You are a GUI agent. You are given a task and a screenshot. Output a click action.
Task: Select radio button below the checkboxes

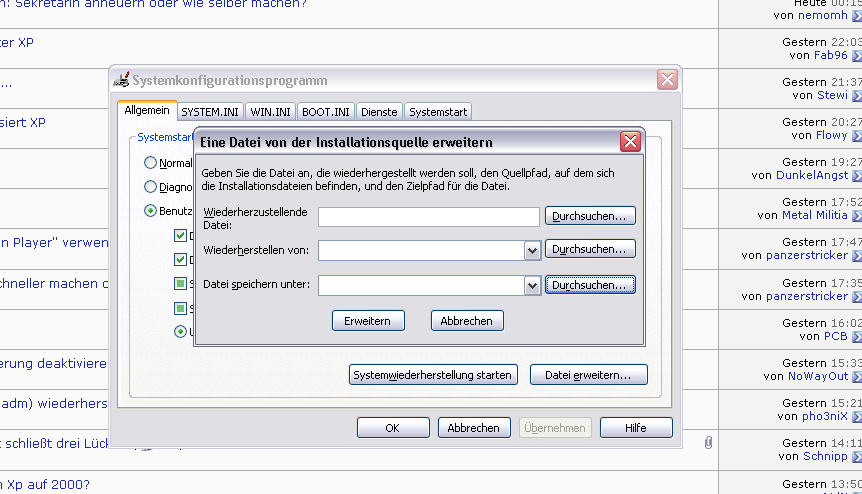coord(180,331)
